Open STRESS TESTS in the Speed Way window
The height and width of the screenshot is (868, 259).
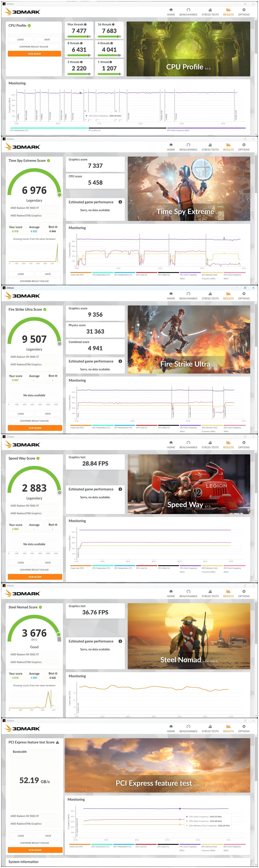point(210,445)
